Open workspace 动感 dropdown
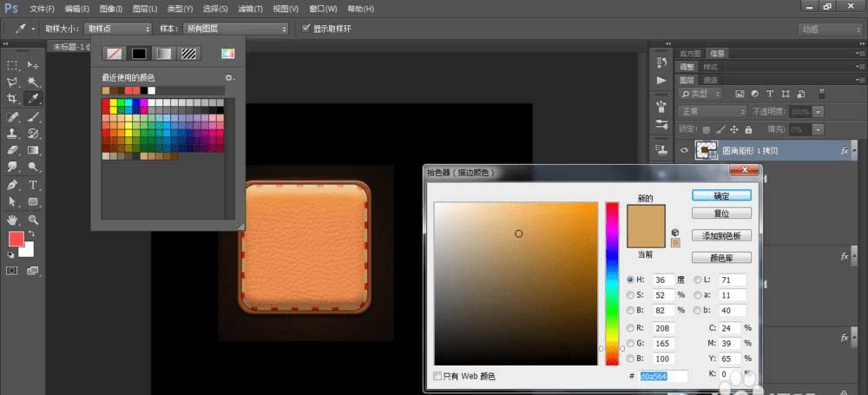The width and height of the screenshot is (868, 395). coord(831,30)
